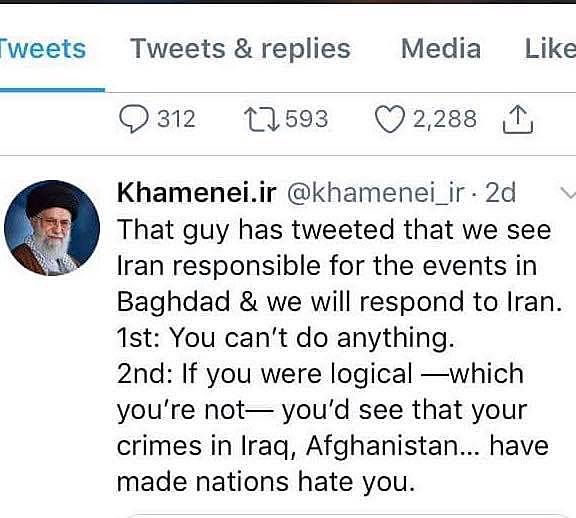Switch to the Tweets tab
576x518 pixels.
(x=43, y=49)
